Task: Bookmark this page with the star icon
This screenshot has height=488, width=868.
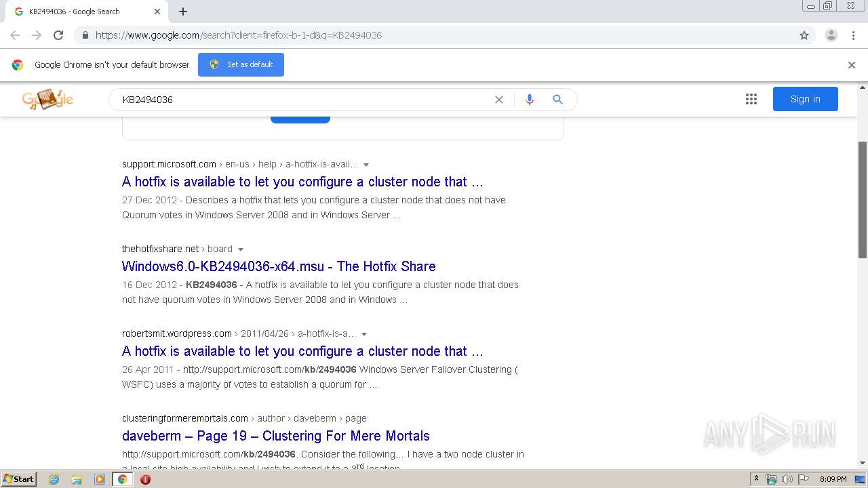Action: tap(804, 35)
